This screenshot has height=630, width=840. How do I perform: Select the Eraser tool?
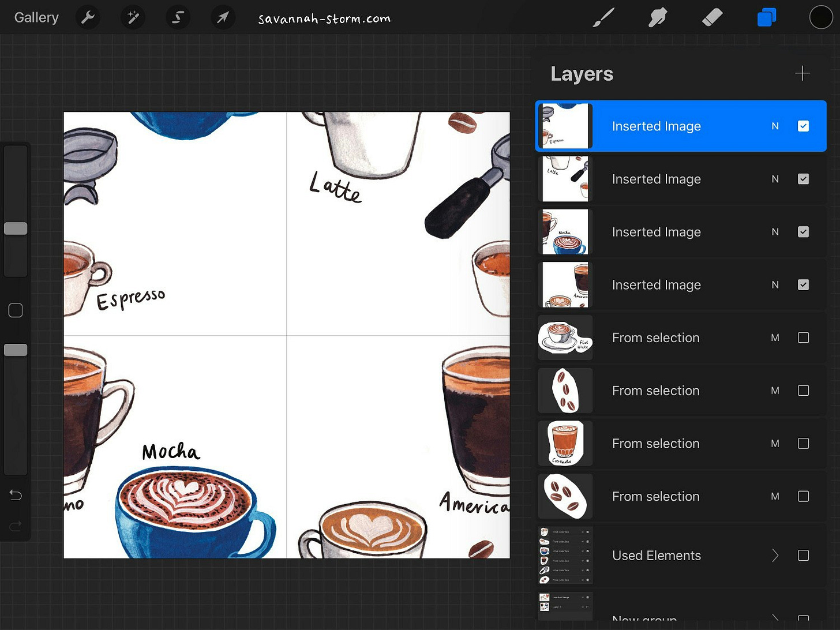tap(712, 17)
